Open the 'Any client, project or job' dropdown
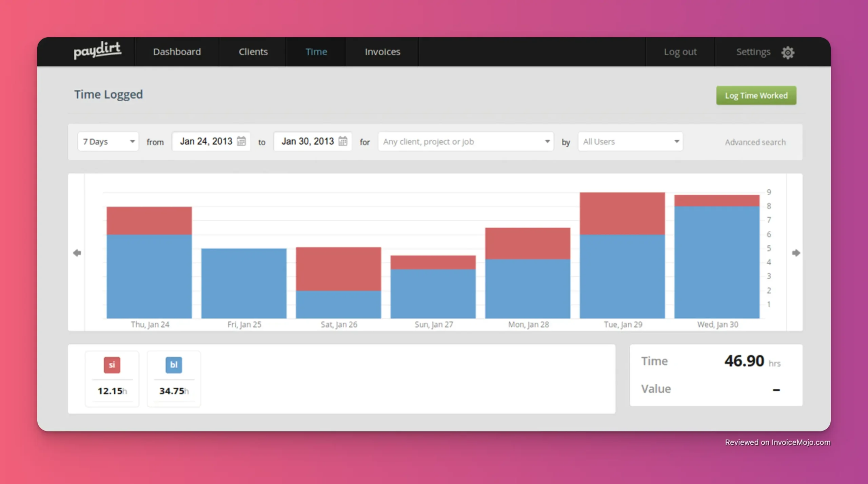Screen dimensions: 868x484 466,141
